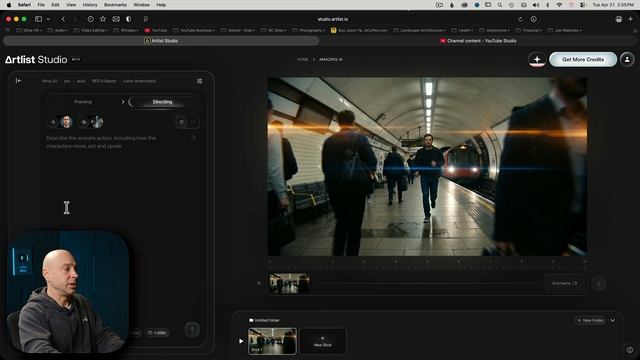640x360 pixels.
Task: Click the sparkle credits button
Action: (537, 60)
